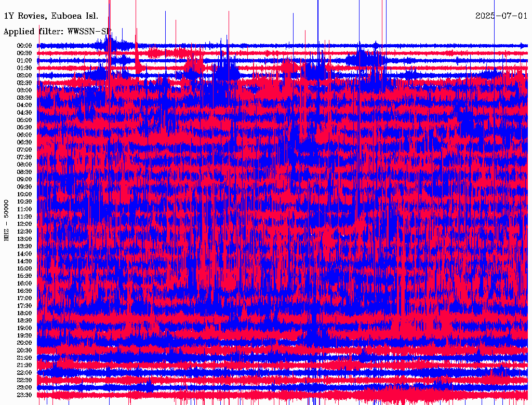532x405 pixels.
Task: Click the "Applied filter: WWSSN-SP" text
Action: pos(57,31)
